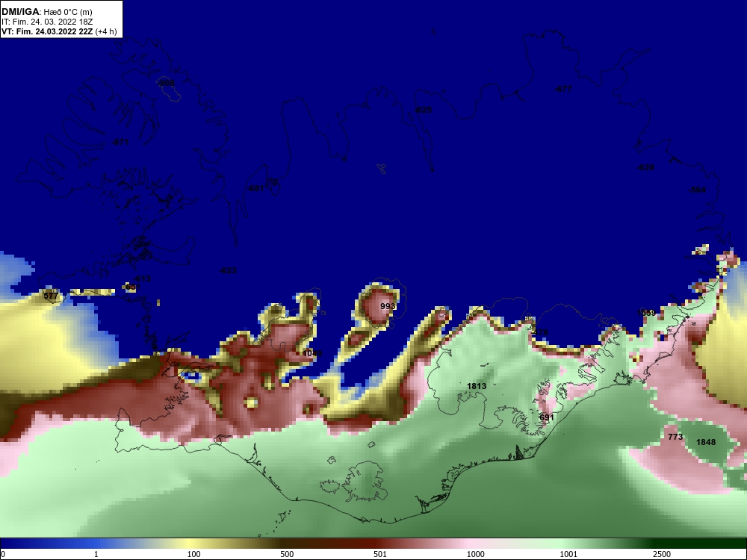Select the negative value -681
The height and width of the screenshot is (560, 747).
click(x=255, y=188)
